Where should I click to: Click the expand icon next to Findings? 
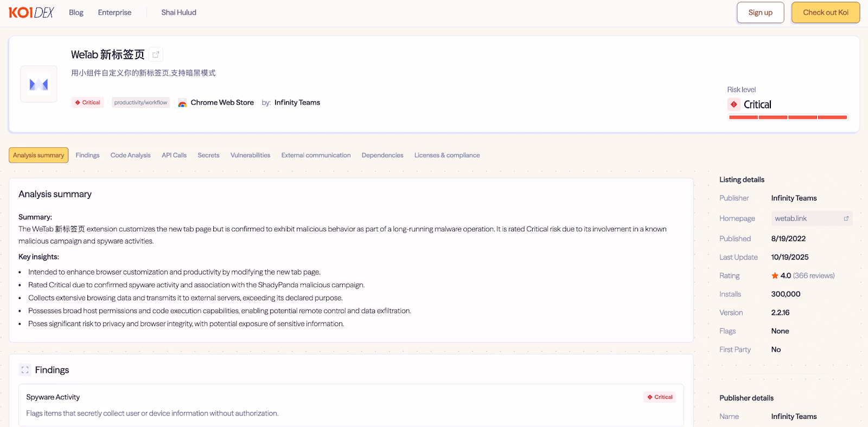pos(25,370)
